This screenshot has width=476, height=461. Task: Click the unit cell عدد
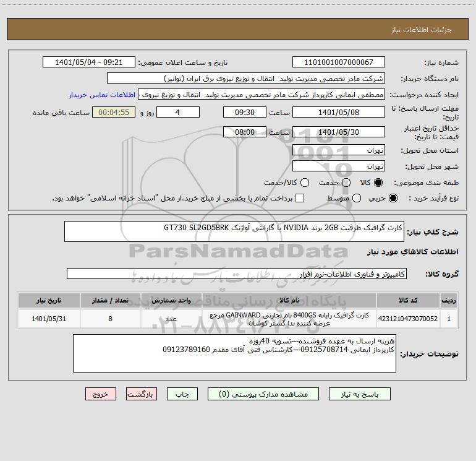[x=171, y=319]
